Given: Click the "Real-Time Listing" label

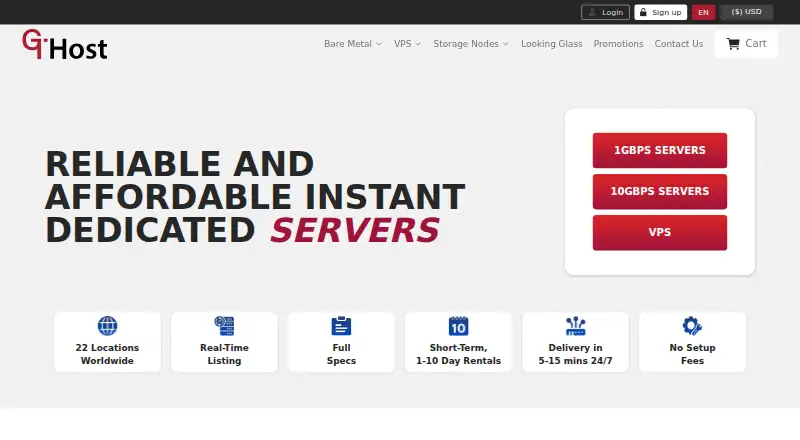Looking at the screenshot, I should [x=224, y=354].
